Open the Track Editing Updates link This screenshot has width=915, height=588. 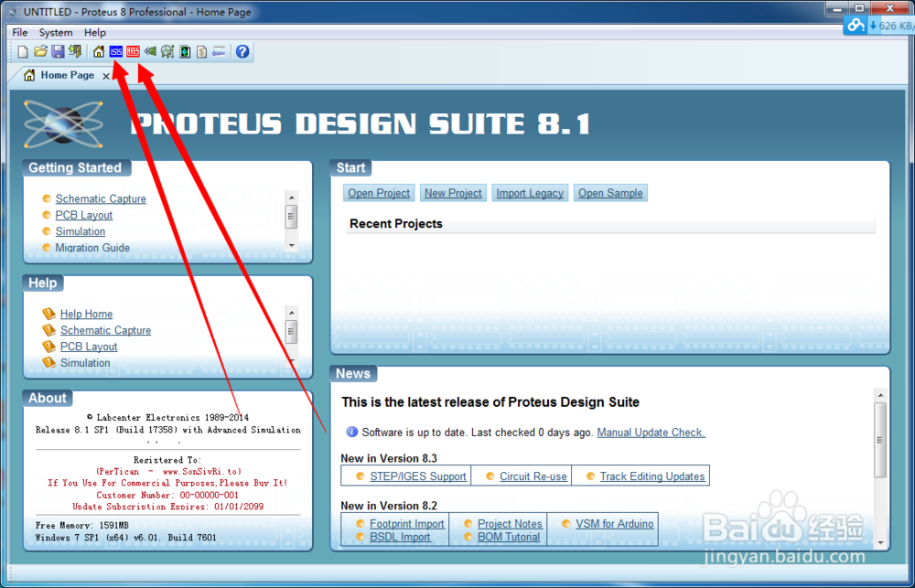(x=652, y=476)
